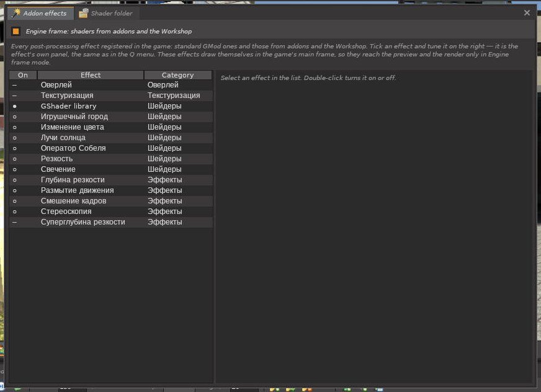Click the On dash for Текстуризация
Screen dimensions: 541x392
pyautogui.click(x=14, y=96)
